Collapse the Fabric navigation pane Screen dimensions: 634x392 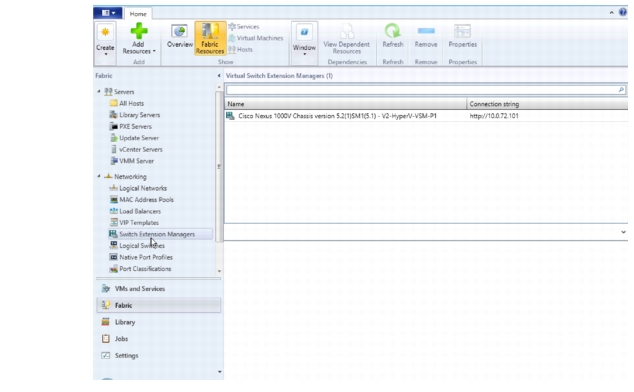(219, 76)
